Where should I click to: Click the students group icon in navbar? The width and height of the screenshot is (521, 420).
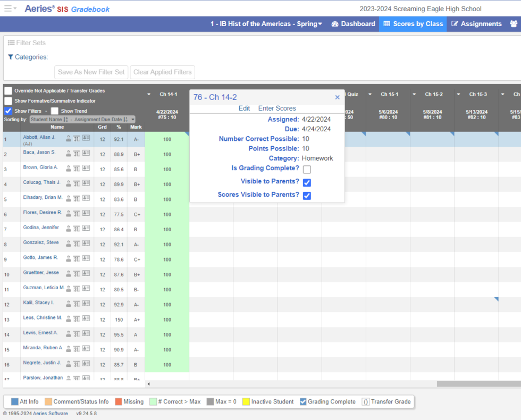click(x=513, y=24)
